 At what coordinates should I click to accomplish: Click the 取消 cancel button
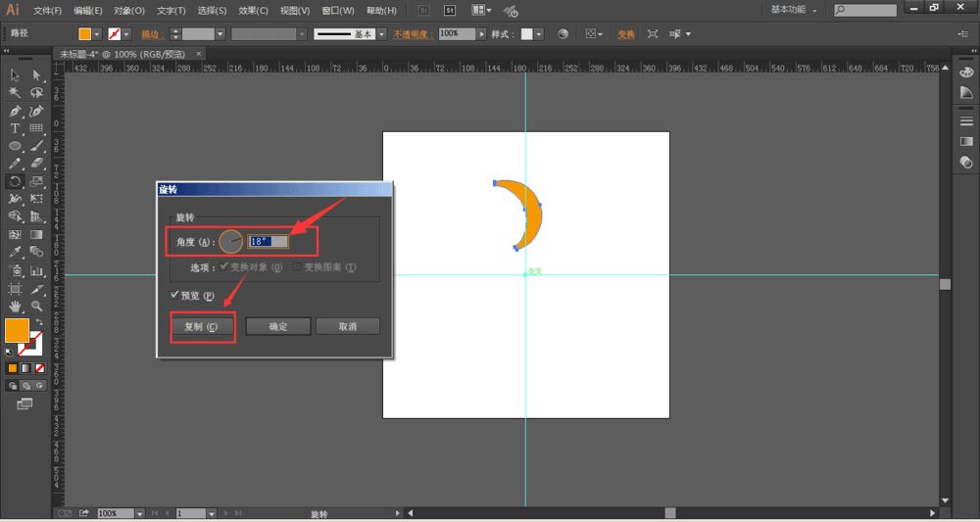(x=347, y=327)
